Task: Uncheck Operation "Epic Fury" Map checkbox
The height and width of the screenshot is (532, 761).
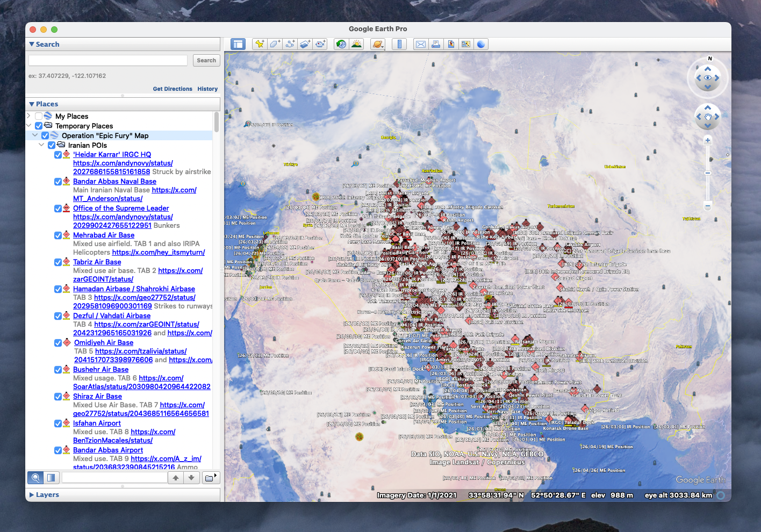Action: pos(45,135)
